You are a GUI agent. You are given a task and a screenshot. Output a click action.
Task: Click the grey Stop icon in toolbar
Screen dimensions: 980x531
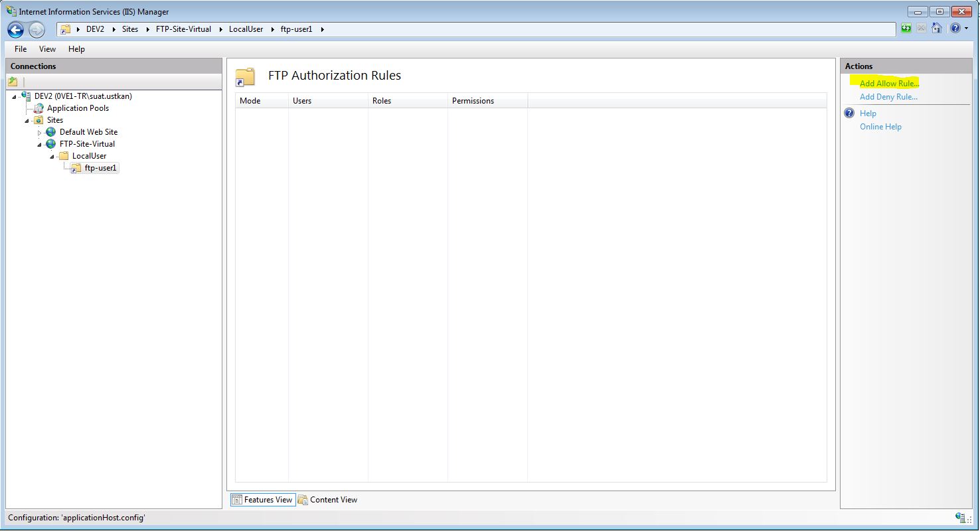tap(922, 28)
